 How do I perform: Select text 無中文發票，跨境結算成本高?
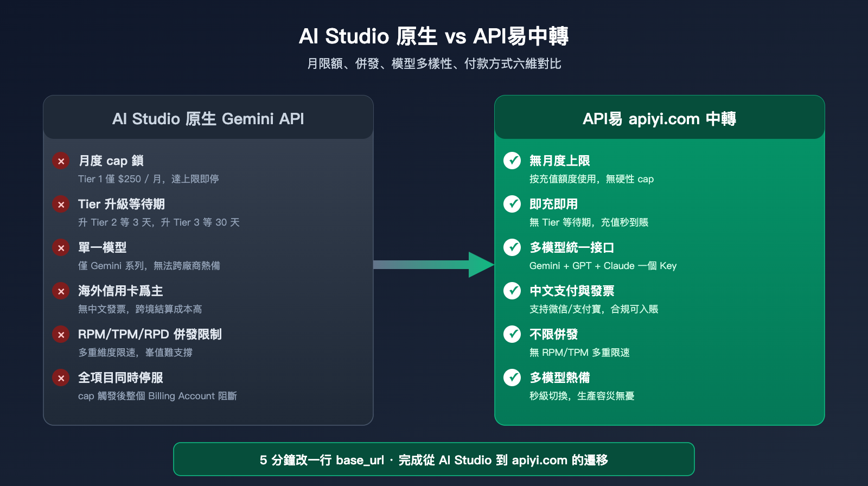coord(140,309)
